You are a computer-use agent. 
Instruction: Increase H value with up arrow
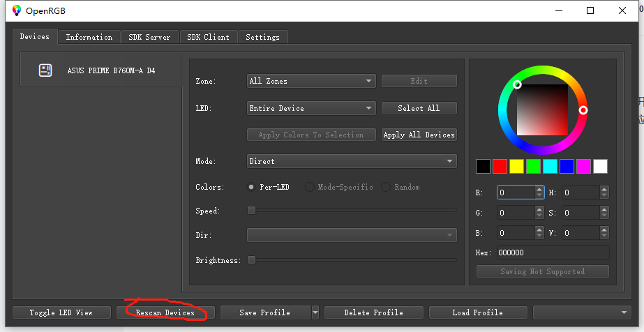pyautogui.click(x=604, y=189)
